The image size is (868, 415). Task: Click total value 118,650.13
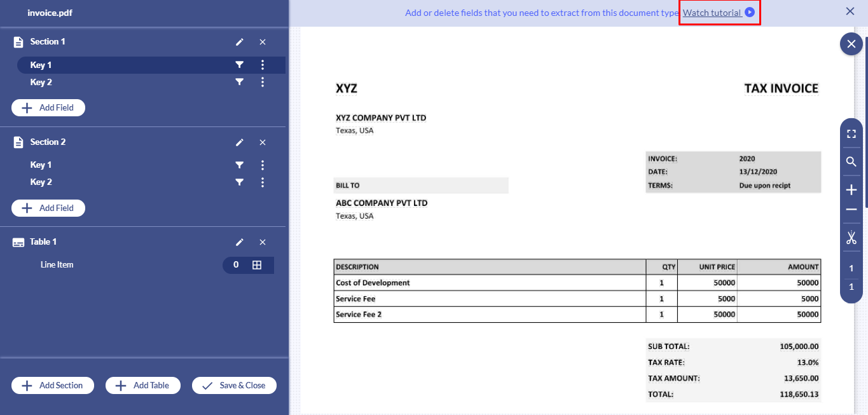(799, 395)
